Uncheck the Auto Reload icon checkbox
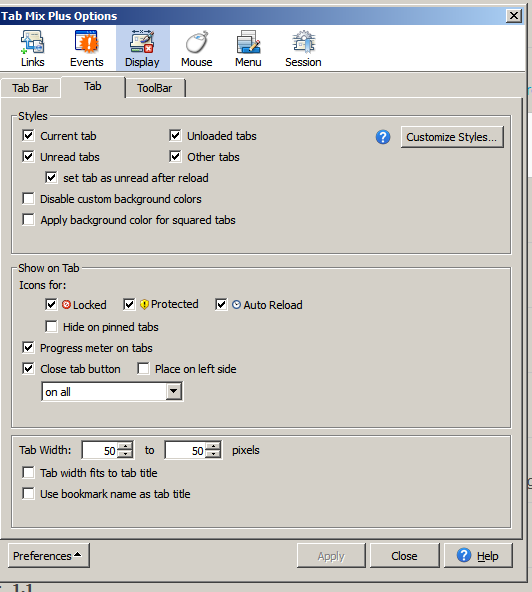532x592 pixels. point(221,304)
